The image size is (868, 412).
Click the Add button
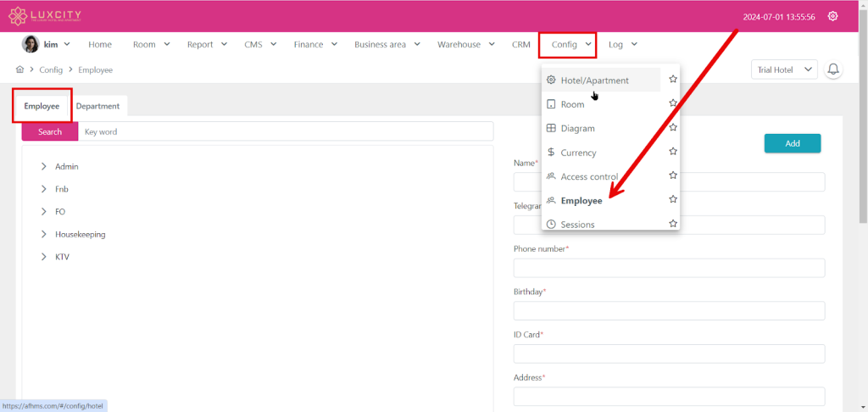(792, 143)
